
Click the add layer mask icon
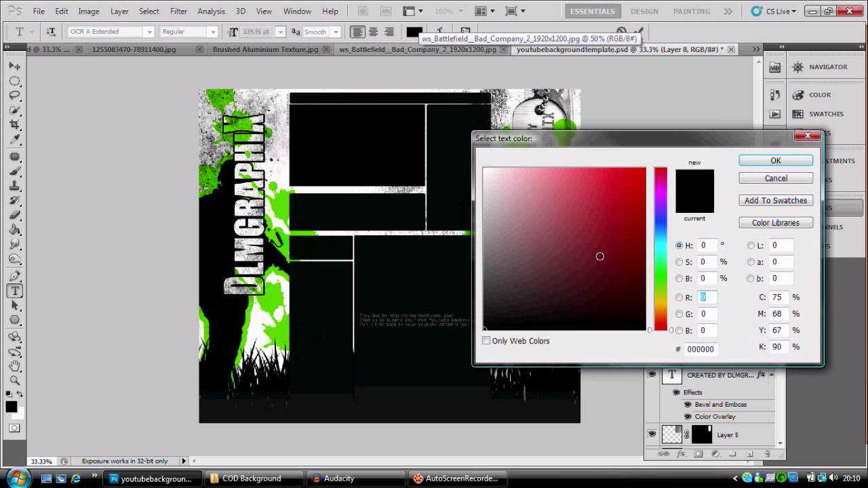698,453
